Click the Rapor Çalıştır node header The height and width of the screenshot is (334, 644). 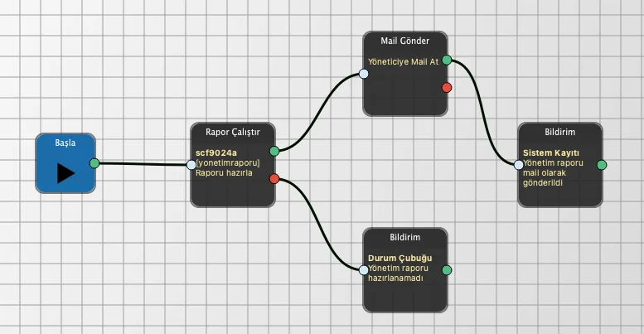233,132
